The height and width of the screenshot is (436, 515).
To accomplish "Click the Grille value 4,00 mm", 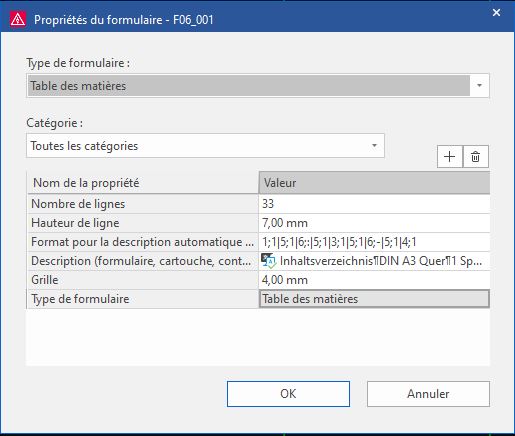I will pyautogui.click(x=374, y=280).
